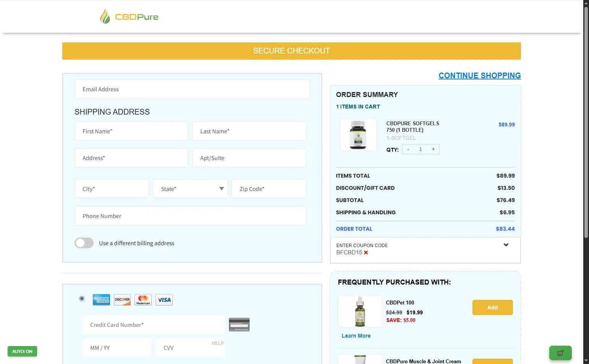Increase quantity with plus button
The image size is (589, 364).
(x=433, y=149)
